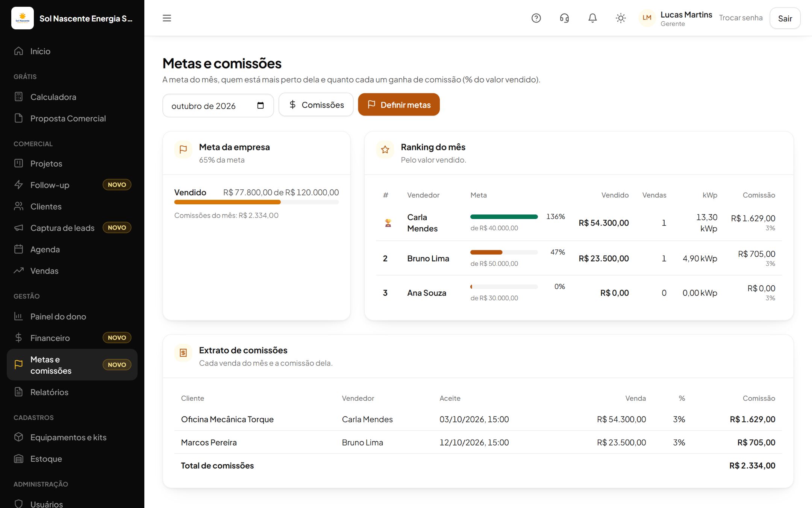This screenshot has width=812, height=508.
Task: Click the Sol Nascente company logo
Action: point(23,18)
